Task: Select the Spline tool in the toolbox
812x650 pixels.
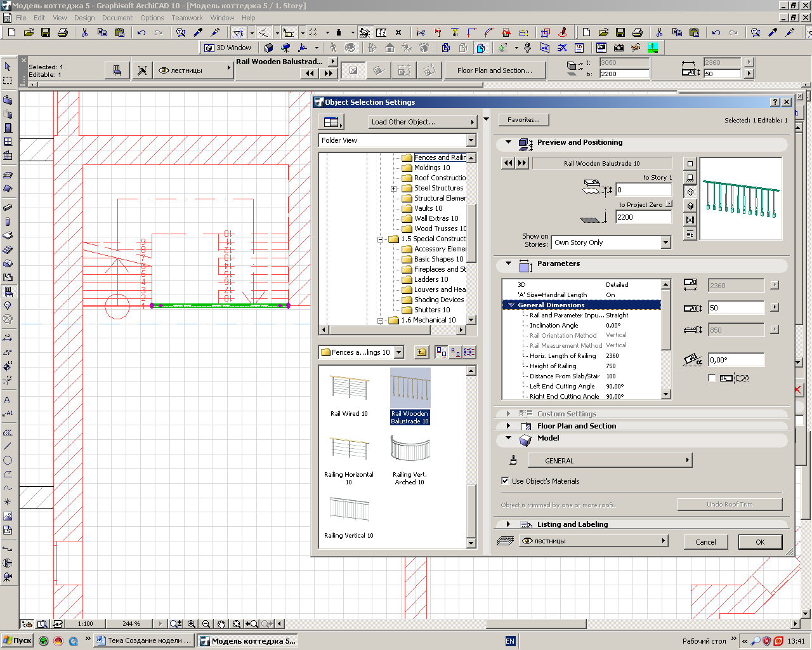Action: tap(8, 488)
